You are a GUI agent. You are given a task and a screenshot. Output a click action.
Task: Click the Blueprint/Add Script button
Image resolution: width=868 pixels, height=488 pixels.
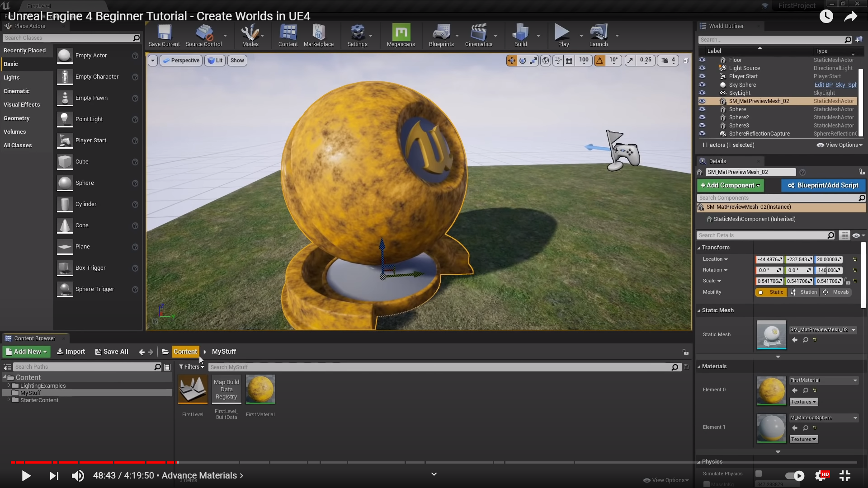[x=823, y=185]
